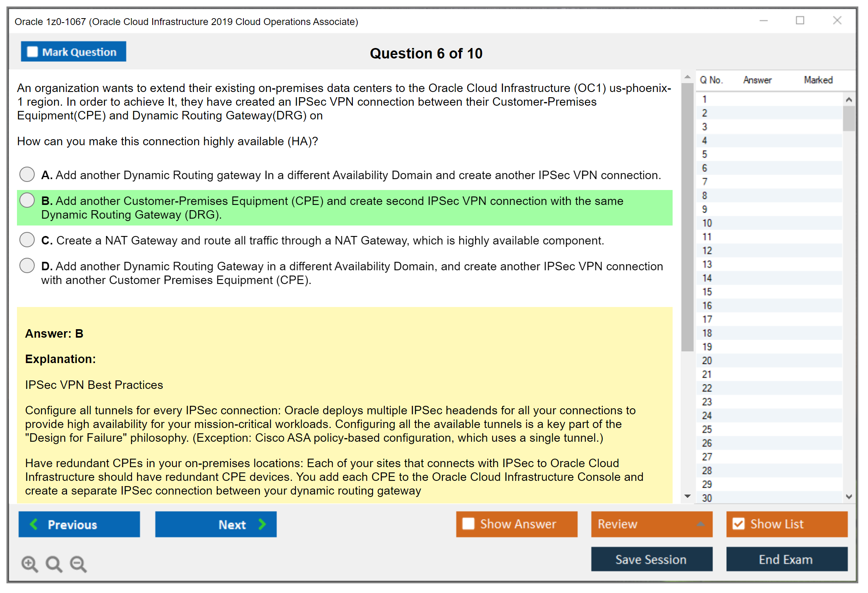Choose option D about another DRG and CPE

[27, 265]
